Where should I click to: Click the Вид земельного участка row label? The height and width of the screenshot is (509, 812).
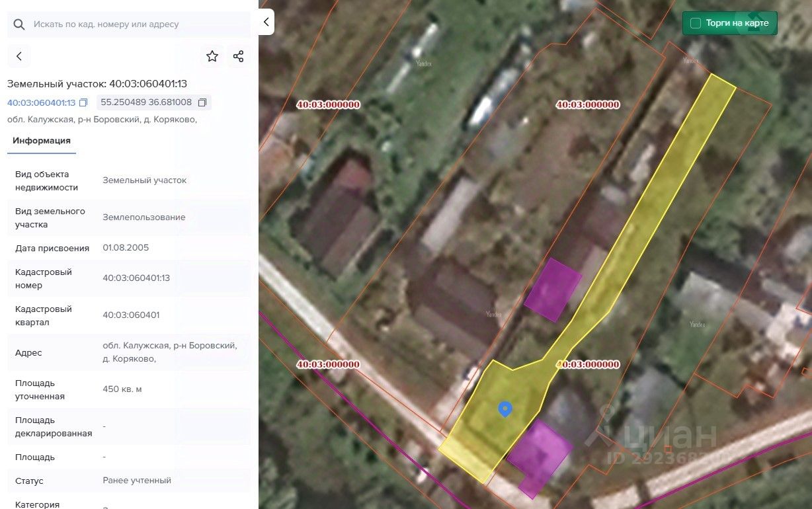tap(50, 218)
